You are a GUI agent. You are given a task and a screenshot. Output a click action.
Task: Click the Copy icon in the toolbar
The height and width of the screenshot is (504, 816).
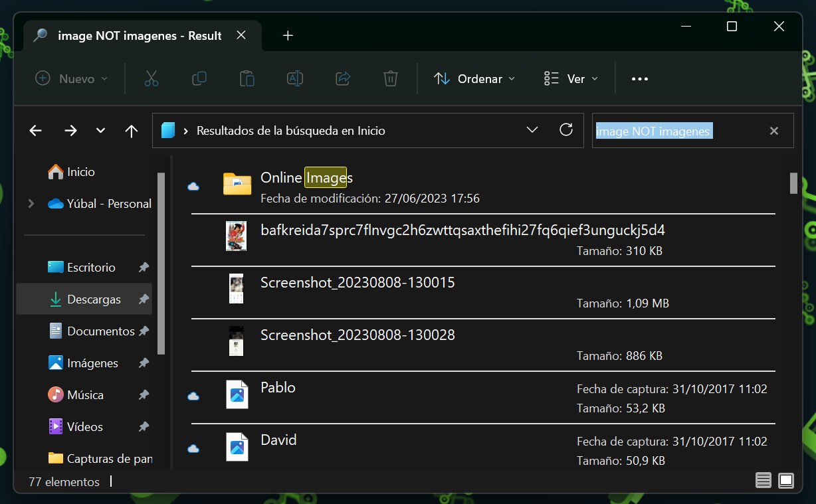(199, 78)
